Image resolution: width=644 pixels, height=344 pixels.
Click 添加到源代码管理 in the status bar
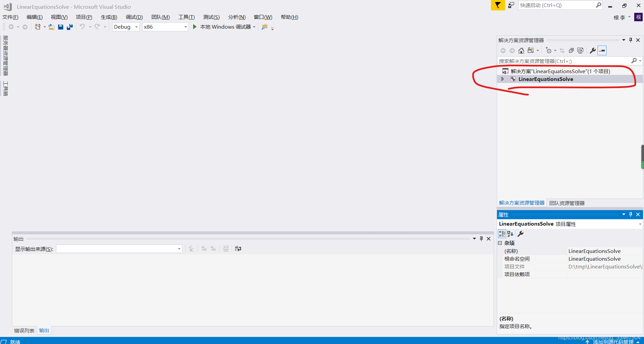[x=613, y=341]
